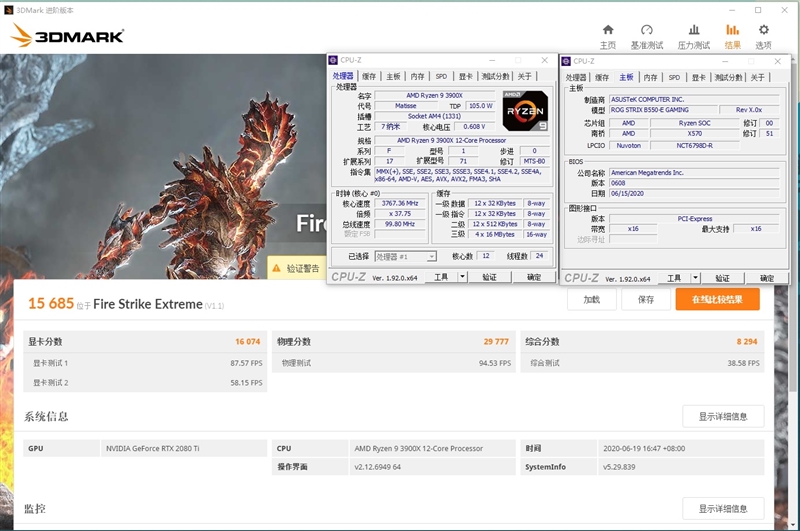Open the 关于 tab in left CPU-Z
This screenshot has height=531, width=800.
coord(524,77)
